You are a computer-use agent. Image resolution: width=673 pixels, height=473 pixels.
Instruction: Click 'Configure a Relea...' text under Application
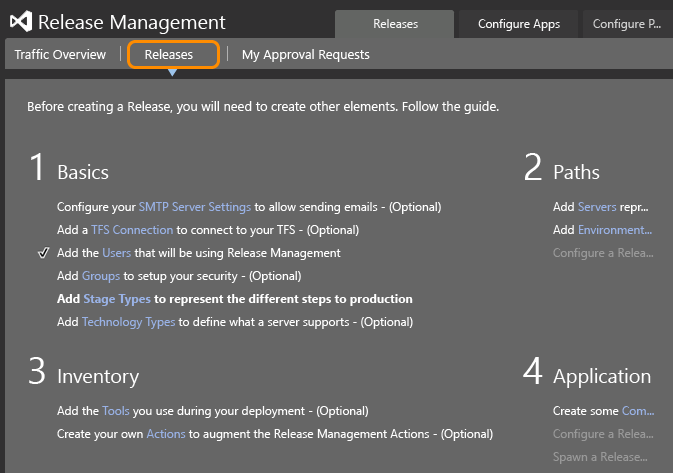(603, 434)
